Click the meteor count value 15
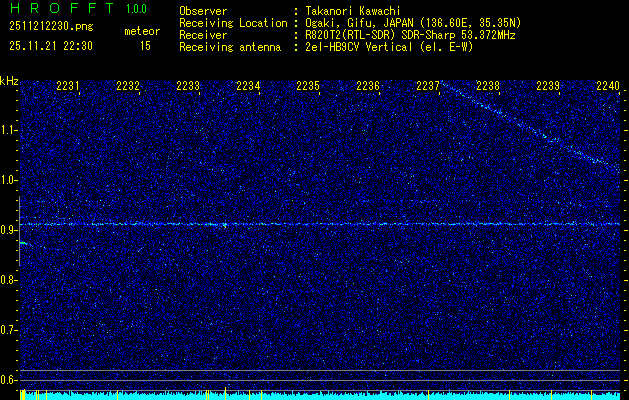This screenshot has width=629, height=400. (145, 46)
